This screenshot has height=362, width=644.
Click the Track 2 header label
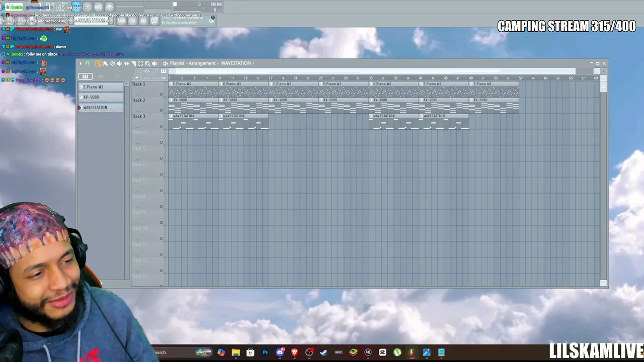coord(138,100)
